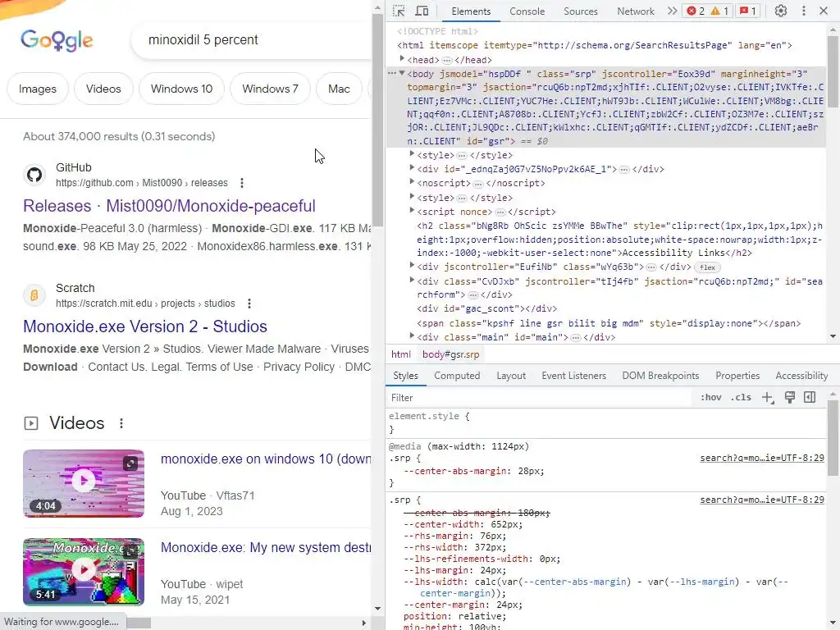Toggle the rendering emulations paintbrush icon

[x=790, y=397]
